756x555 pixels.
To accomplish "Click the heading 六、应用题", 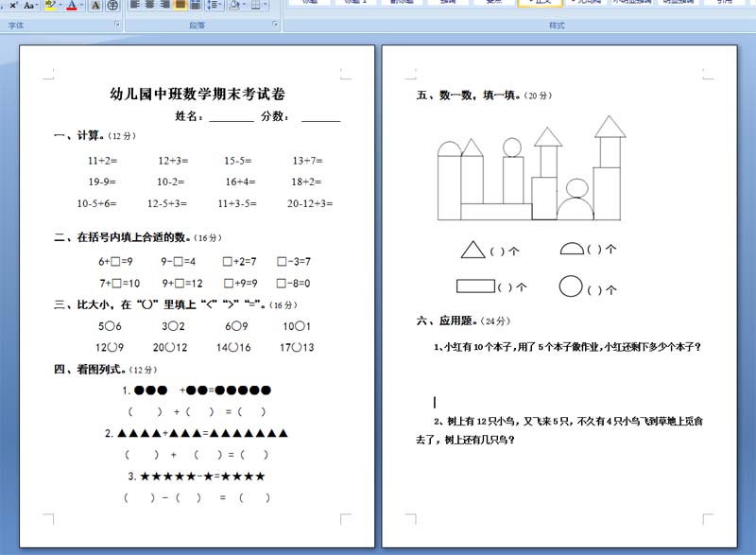I will tap(446, 321).
